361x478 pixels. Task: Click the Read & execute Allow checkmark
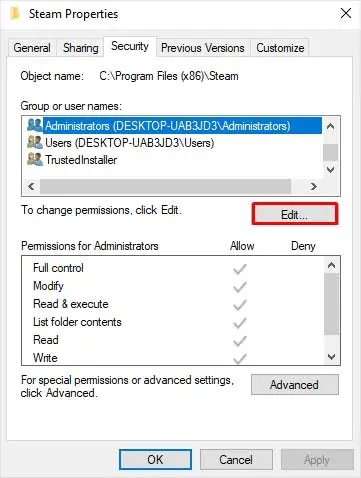[x=240, y=305]
